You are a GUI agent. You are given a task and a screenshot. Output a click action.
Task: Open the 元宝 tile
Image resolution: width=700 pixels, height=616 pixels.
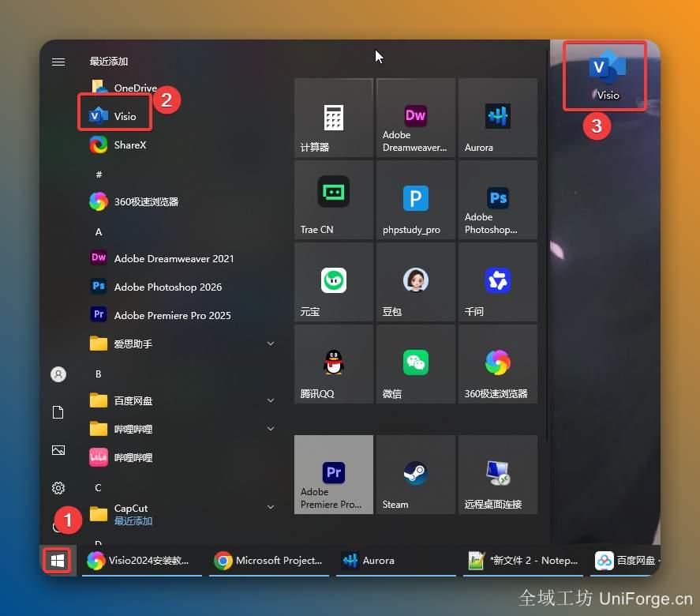[x=334, y=282]
